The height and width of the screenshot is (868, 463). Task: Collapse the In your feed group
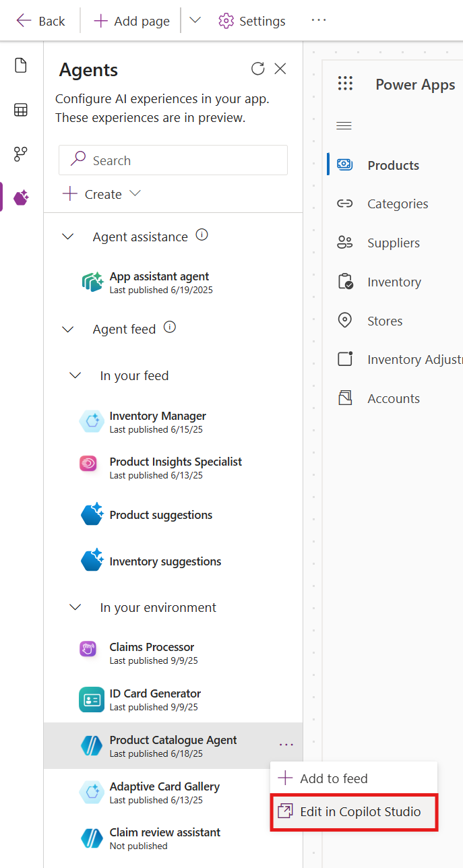click(76, 375)
